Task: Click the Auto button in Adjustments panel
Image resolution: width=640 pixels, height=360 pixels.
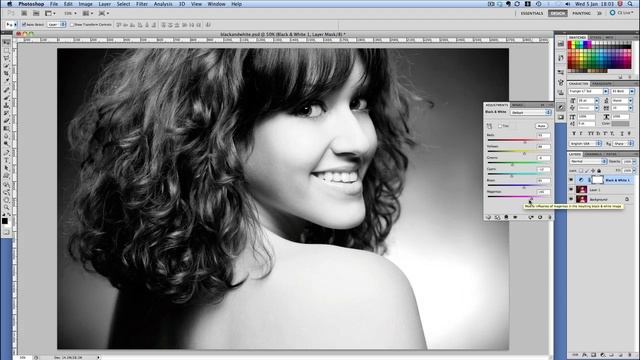Action: coord(541,126)
